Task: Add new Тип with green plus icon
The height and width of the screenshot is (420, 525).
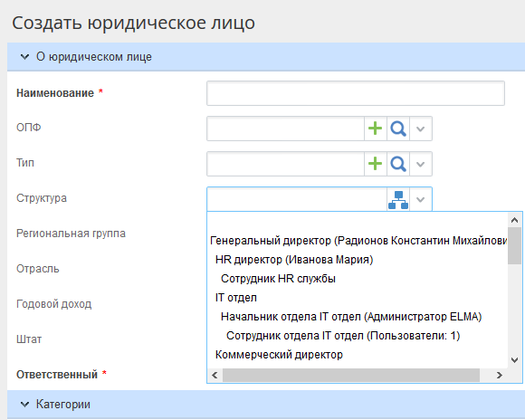Action: 376,164
